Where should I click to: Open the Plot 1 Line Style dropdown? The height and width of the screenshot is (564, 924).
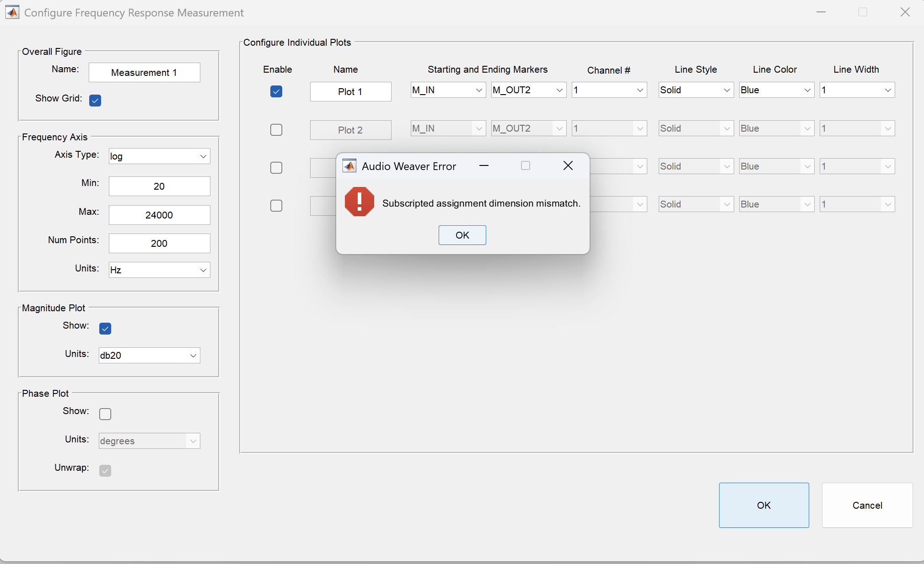[x=696, y=90]
